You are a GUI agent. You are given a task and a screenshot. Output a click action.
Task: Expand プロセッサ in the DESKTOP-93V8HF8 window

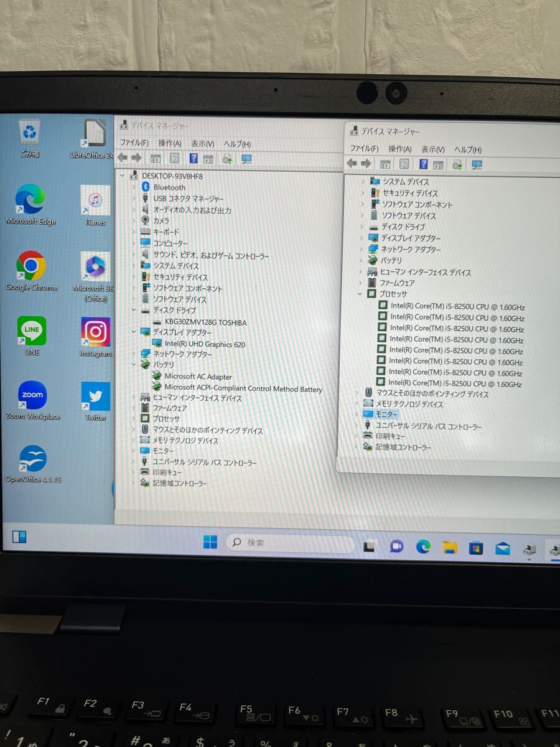point(134,419)
